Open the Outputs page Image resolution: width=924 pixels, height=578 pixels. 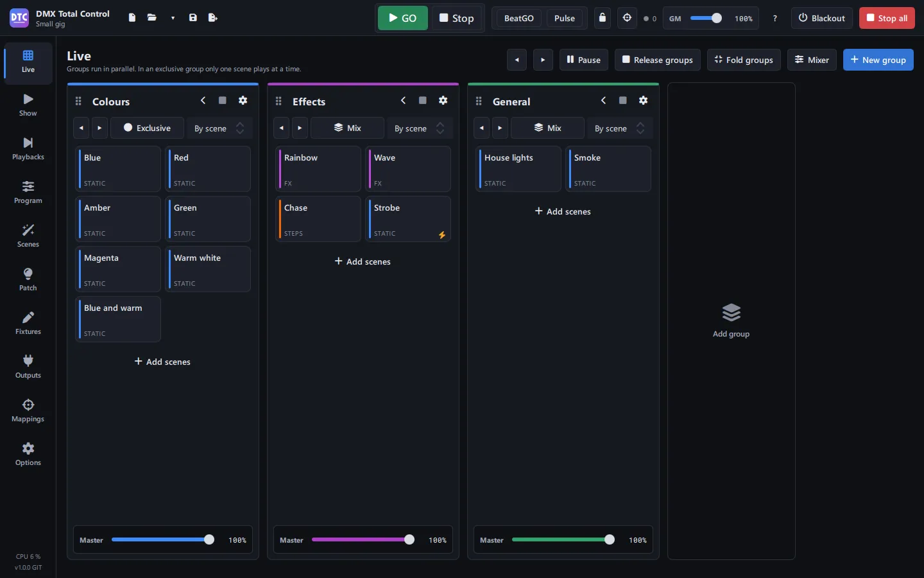[28, 367]
